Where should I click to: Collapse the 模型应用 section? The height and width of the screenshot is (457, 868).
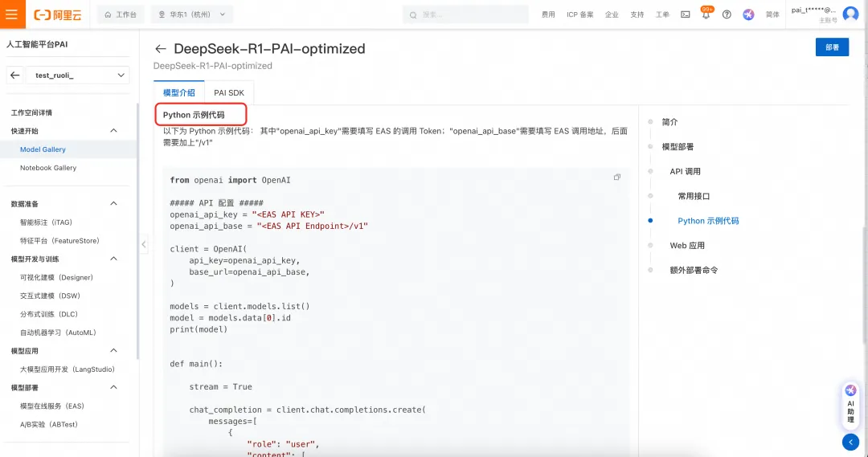[113, 350]
